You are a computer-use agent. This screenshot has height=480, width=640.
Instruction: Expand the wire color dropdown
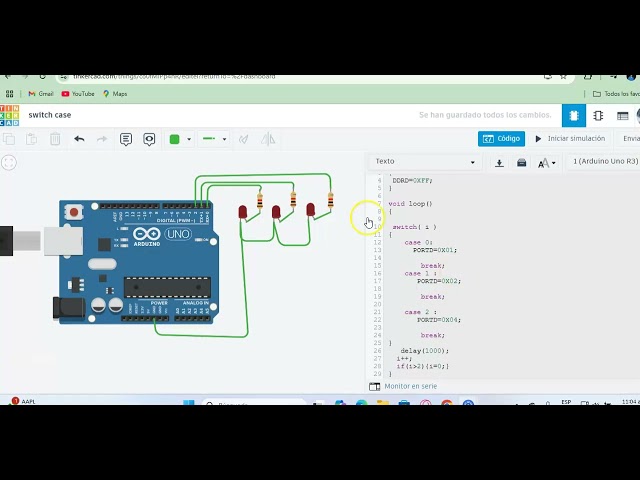tap(179, 139)
